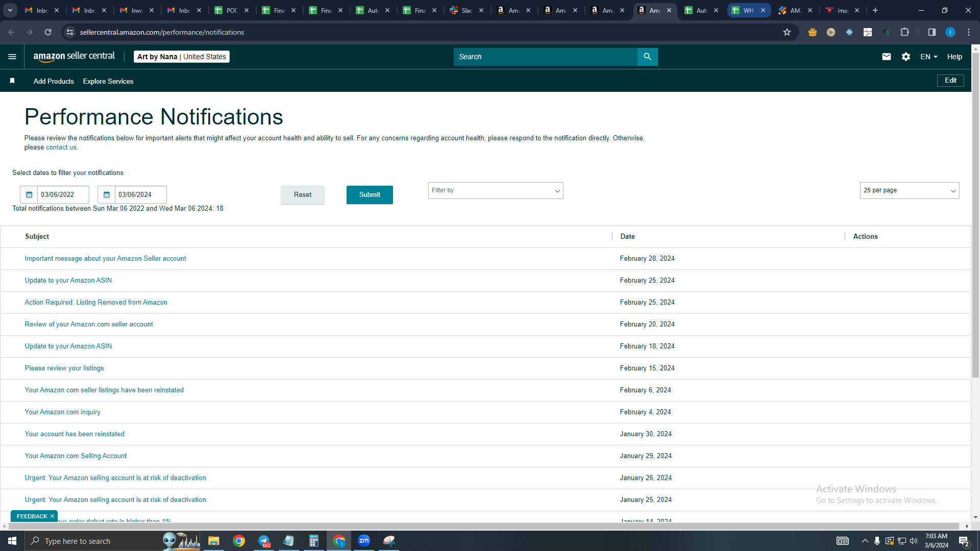
Task: Bookmark this page with the star
Action: coord(787,32)
